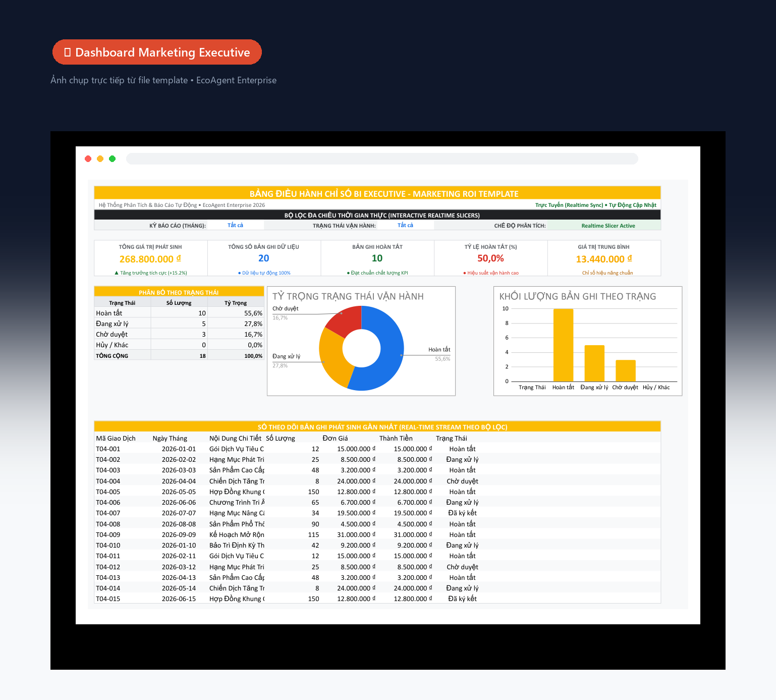Click the Sổ Theo Dõi Bản Ghi table banner
This screenshot has height=700, width=776.
click(x=377, y=426)
